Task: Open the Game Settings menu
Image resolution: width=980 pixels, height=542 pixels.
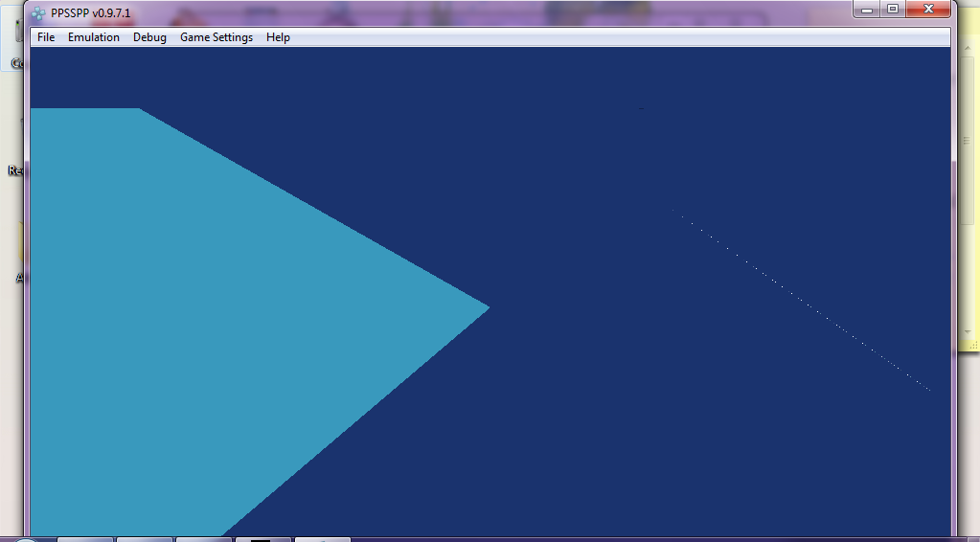Action: point(217,37)
